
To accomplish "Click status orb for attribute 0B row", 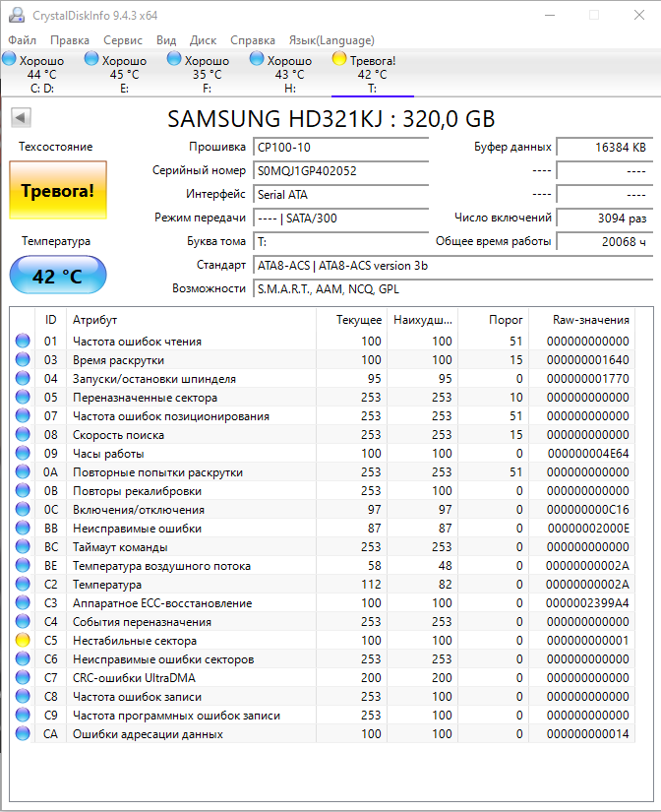I will (x=23, y=490).
